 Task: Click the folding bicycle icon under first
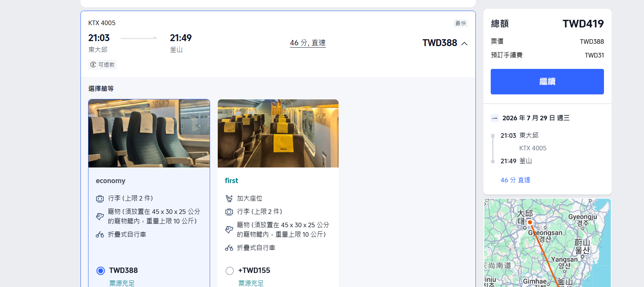pos(229,248)
